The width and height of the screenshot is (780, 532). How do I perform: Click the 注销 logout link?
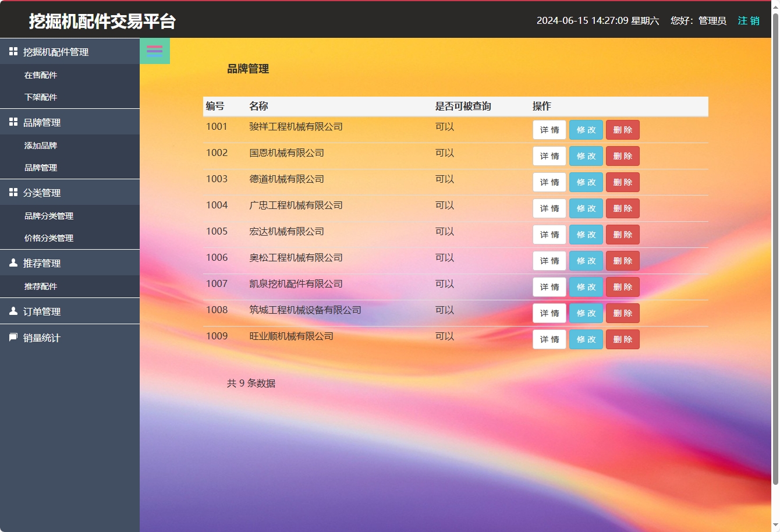pyautogui.click(x=748, y=20)
